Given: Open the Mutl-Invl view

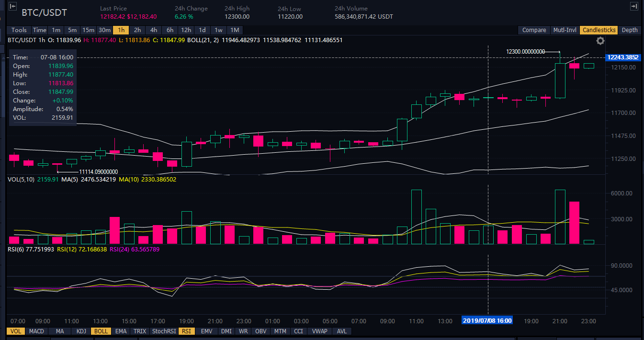Looking at the screenshot, I should point(565,30).
